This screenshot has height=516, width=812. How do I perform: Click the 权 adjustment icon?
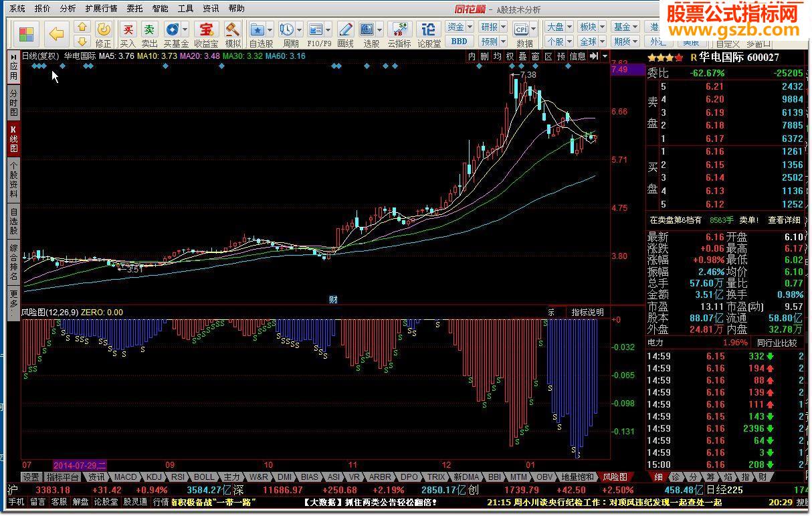510,57
